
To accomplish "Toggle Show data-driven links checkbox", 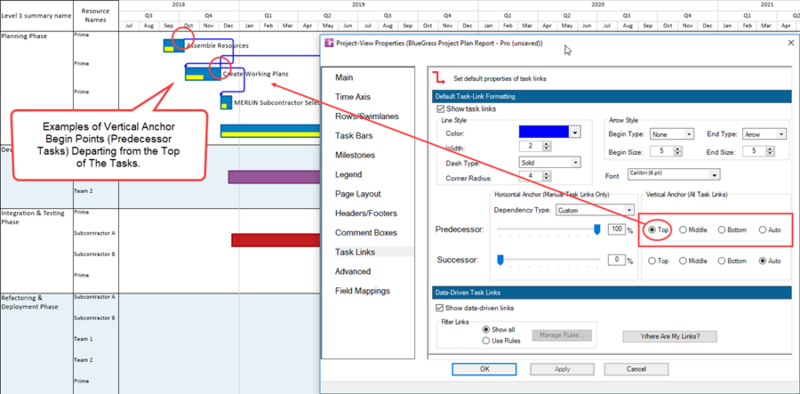I will [x=439, y=308].
